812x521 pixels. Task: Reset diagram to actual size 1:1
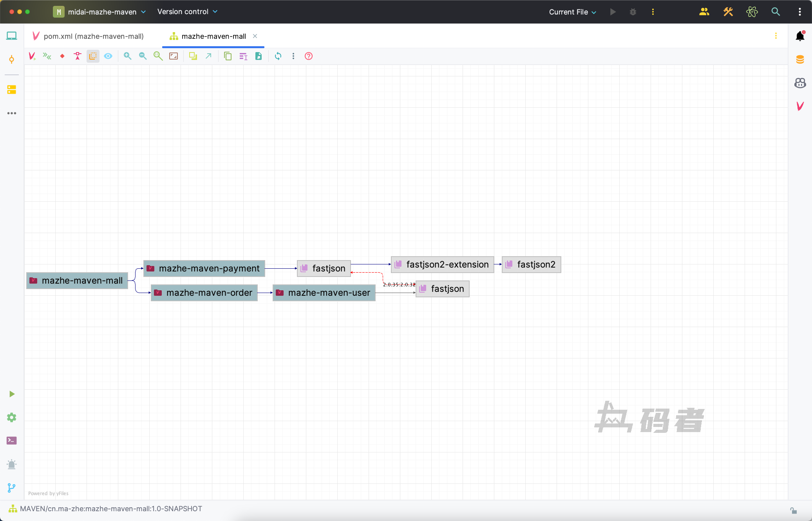(158, 56)
